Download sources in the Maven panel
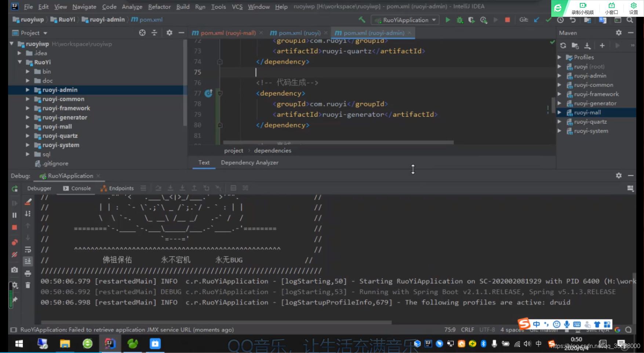The image size is (644, 353). [x=587, y=45]
